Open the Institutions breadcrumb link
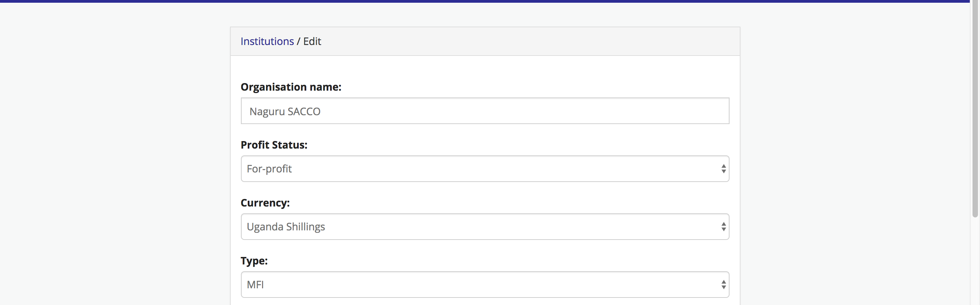980x305 pixels. [x=267, y=41]
